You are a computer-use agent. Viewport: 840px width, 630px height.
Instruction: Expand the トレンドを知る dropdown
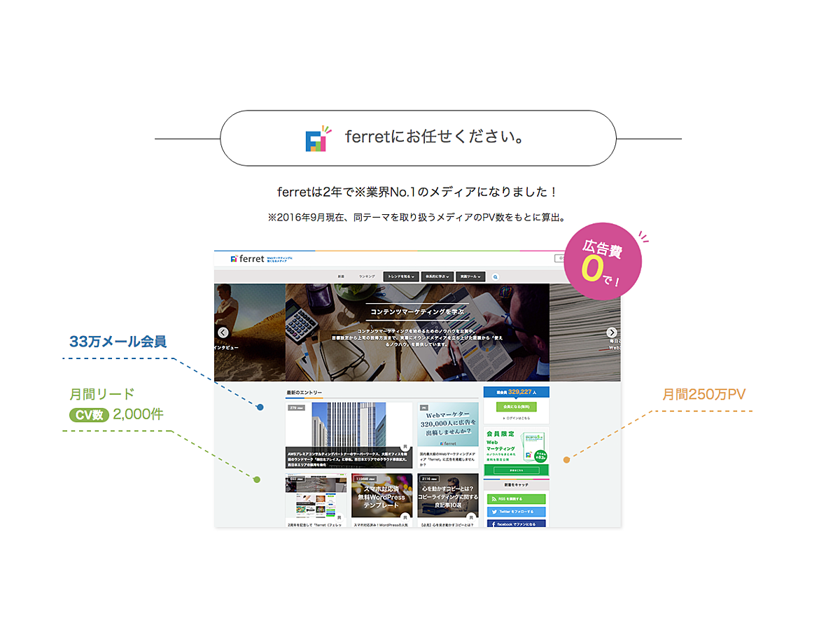(401, 276)
